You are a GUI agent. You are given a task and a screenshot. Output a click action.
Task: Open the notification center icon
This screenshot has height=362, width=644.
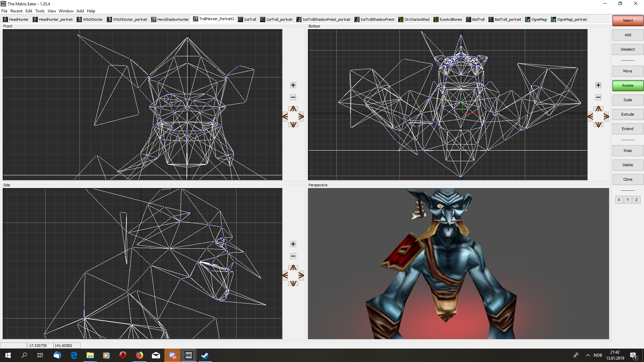[x=633, y=355]
